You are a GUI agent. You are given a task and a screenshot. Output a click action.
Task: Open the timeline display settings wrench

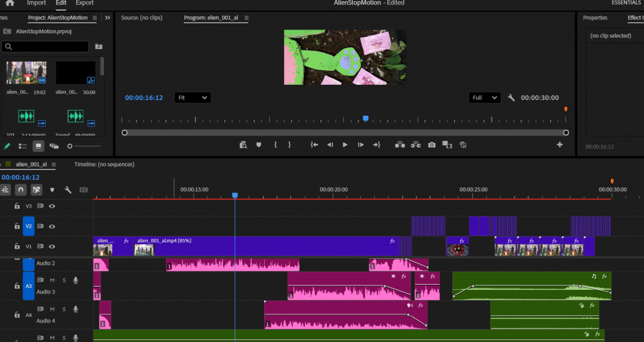(68, 189)
